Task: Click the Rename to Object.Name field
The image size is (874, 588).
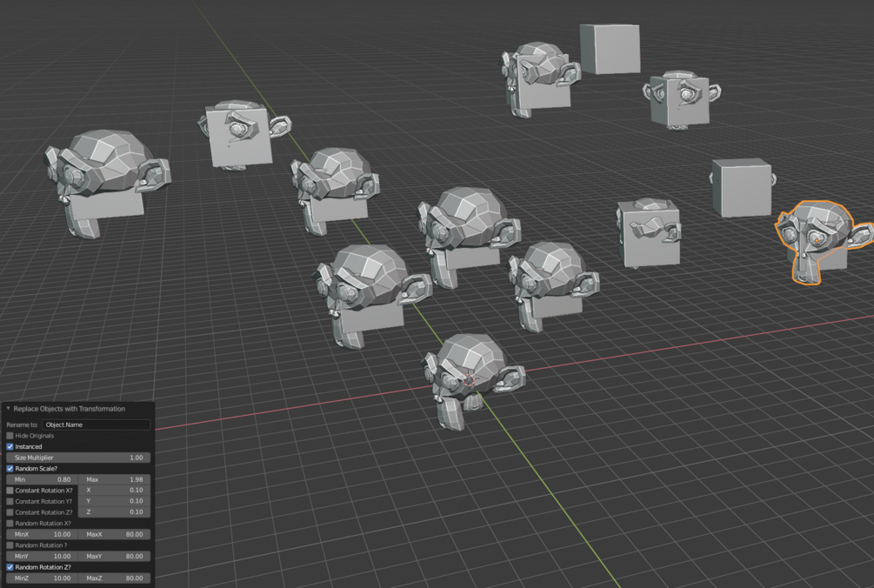Action: coord(96,424)
